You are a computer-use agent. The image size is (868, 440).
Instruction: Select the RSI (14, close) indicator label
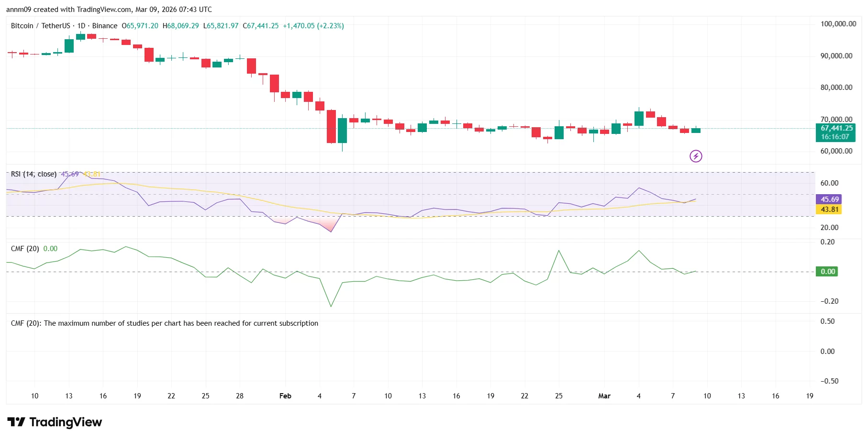(33, 174)
